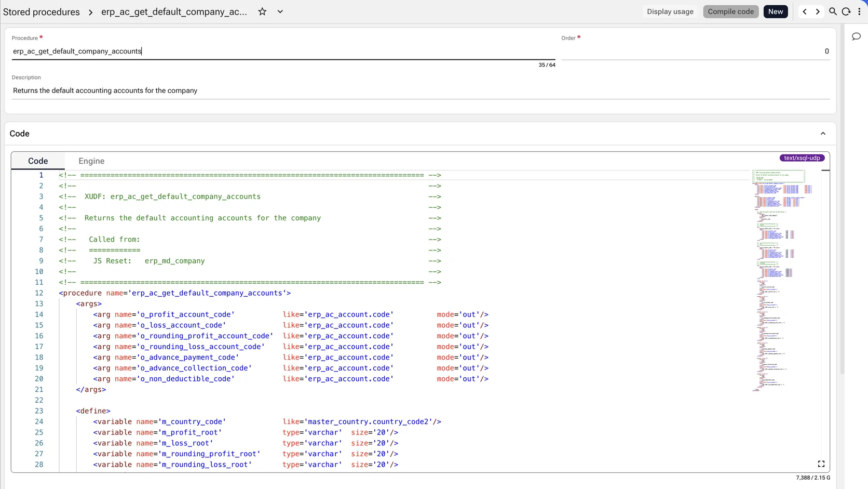Click the <args> opening tag on line 13
The image size is (868, 489).
[x=89, y=304]
